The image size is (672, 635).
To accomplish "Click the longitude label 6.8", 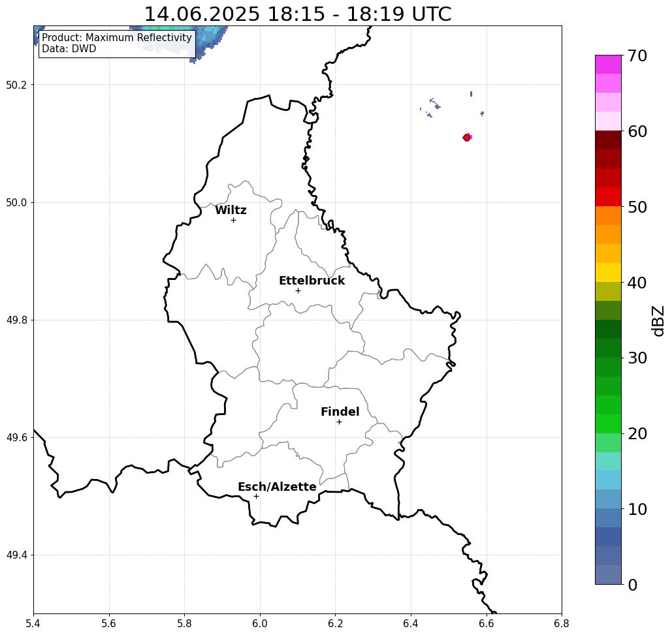I will point(562,623).
